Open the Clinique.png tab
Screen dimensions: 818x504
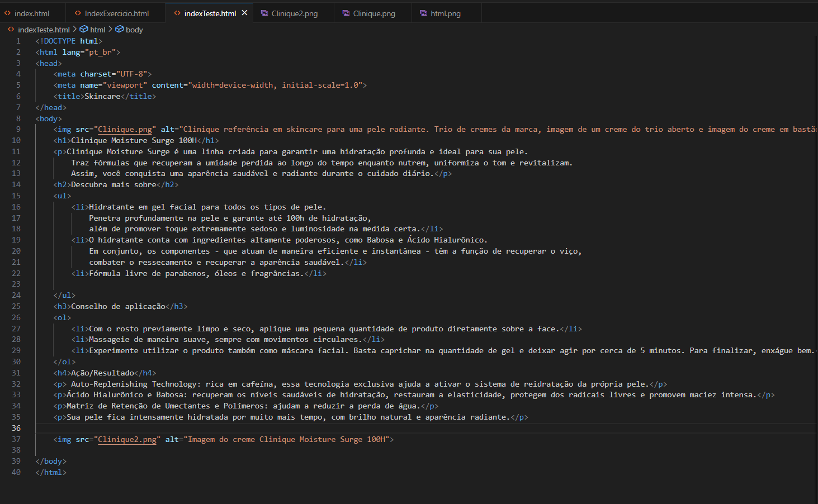(x=373, y=13)
